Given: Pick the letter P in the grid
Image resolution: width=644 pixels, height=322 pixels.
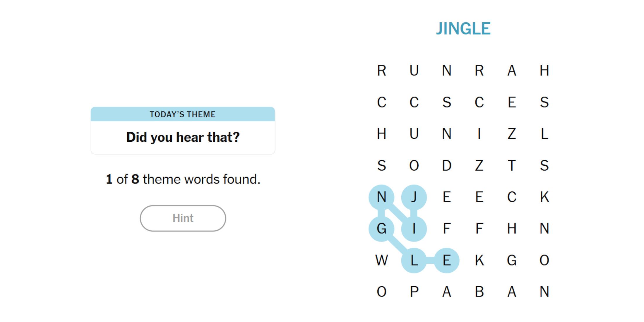Looking at the screenshot, I should [414, 292].
